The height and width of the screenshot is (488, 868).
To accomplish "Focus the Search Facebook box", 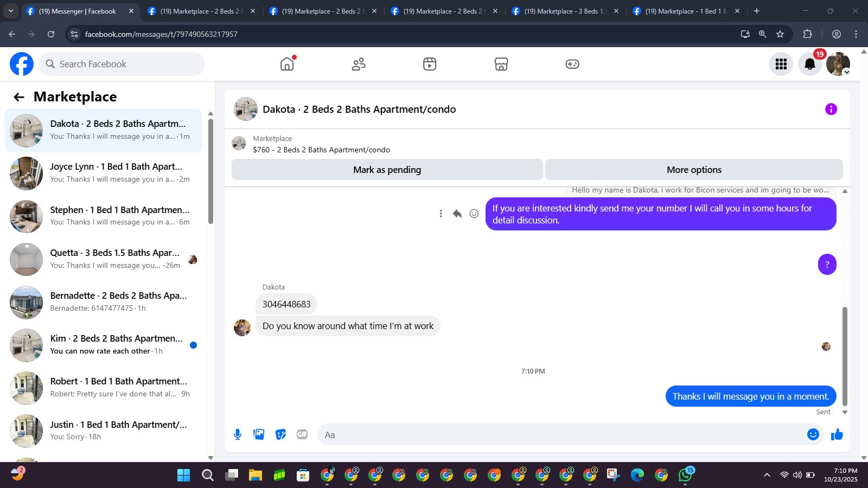I will [122, 64].
